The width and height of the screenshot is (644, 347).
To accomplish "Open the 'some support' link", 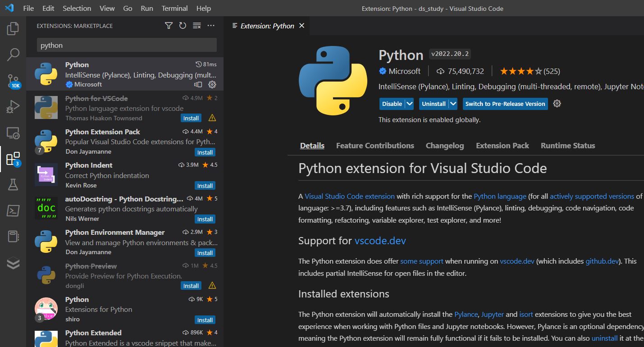I will [x=422, y=261].
